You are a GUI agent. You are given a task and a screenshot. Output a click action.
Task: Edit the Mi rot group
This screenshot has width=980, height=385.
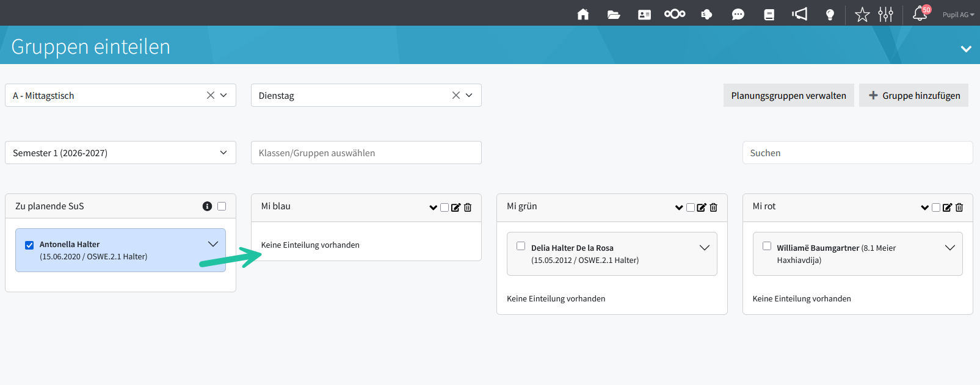(x=947, y=207)
